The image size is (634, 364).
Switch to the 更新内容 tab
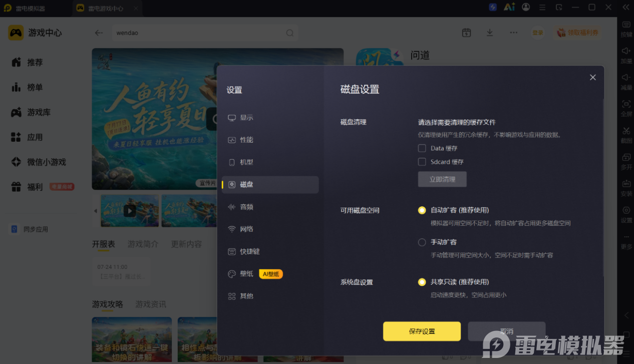(186, 244)
